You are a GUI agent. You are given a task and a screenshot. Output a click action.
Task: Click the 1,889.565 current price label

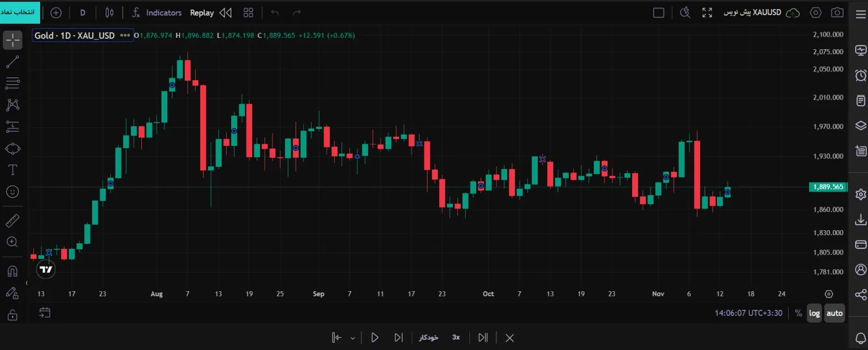click(828, 187)
